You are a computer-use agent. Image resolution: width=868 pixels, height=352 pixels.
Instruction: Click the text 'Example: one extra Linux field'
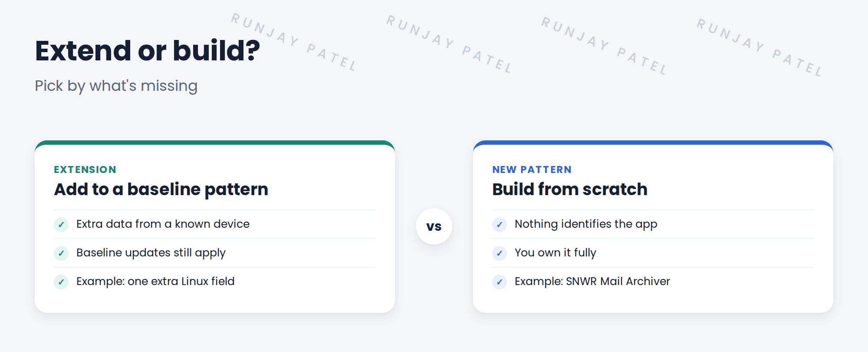pyautogui.click(x=155, y=281)
